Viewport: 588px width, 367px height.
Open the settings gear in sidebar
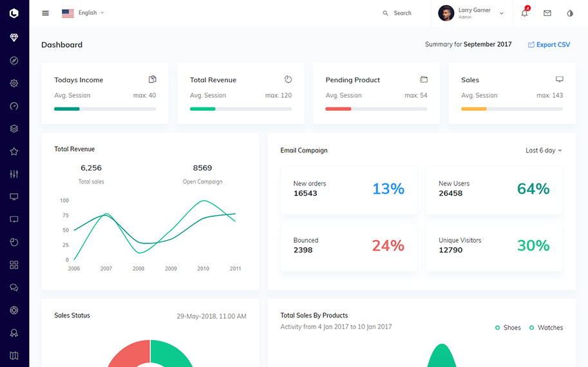14,83
